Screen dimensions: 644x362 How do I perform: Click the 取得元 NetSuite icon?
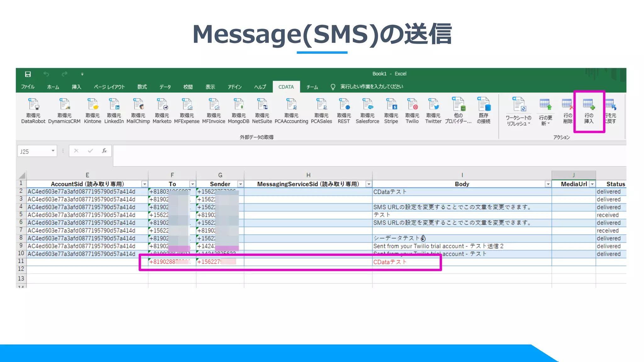point(262,111)
